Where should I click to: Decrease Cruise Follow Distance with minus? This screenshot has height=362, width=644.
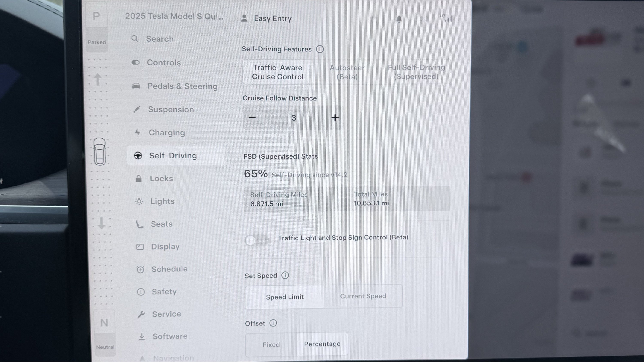pyautogui.click(x=252, y=118)
